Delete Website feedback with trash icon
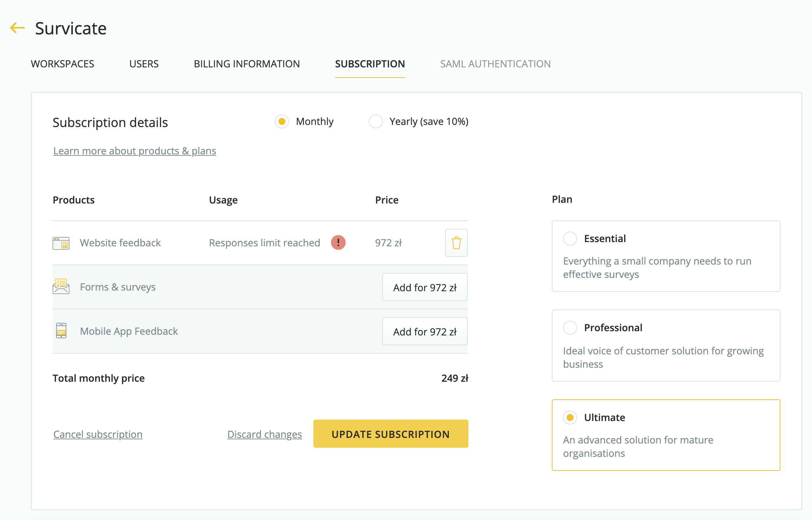812x520 pixels. [456, 243]
